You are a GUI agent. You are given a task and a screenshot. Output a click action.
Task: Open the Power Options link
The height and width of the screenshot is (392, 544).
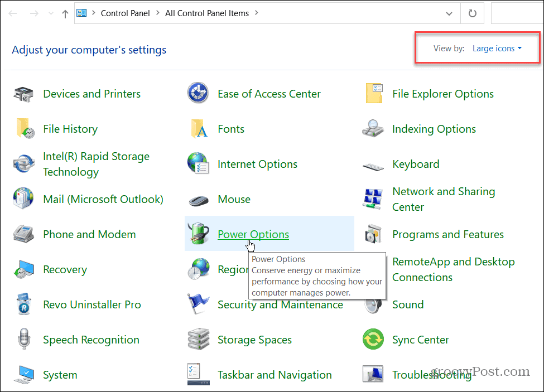(253, 234)
